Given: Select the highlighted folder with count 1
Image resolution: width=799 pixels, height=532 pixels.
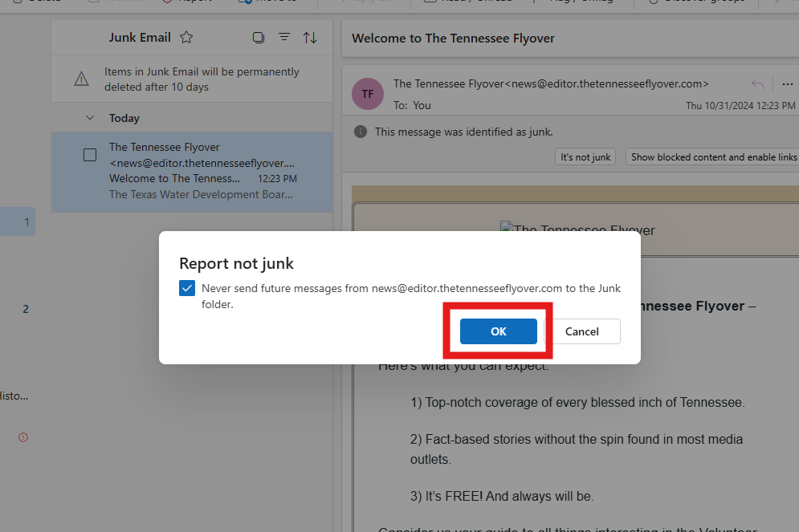Looking at the screenshot, I should (18, 221).
